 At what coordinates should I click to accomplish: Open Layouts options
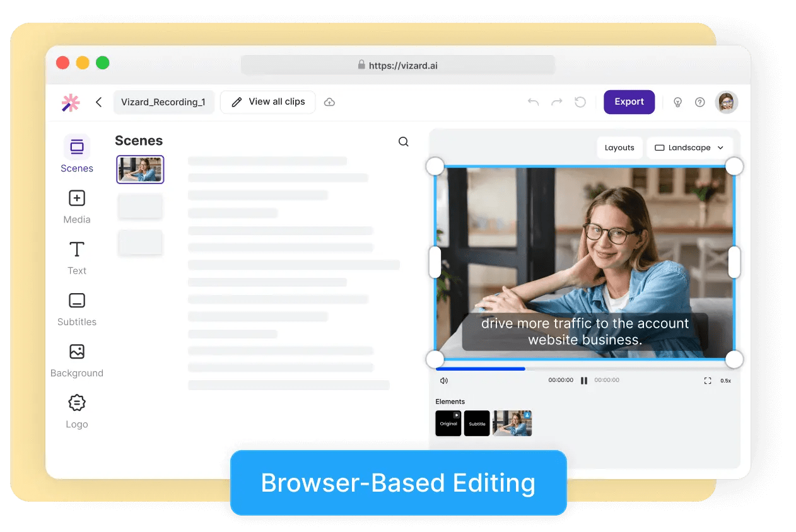tap(619, 147)
